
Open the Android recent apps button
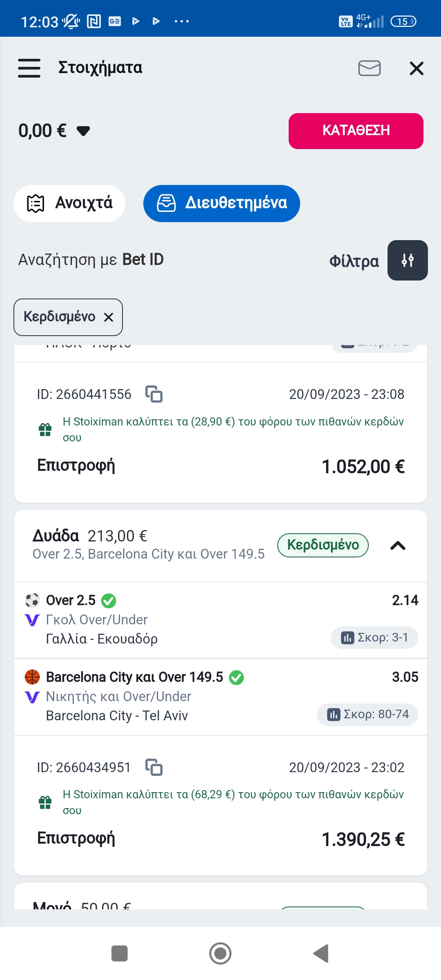[x=119, y=953]
